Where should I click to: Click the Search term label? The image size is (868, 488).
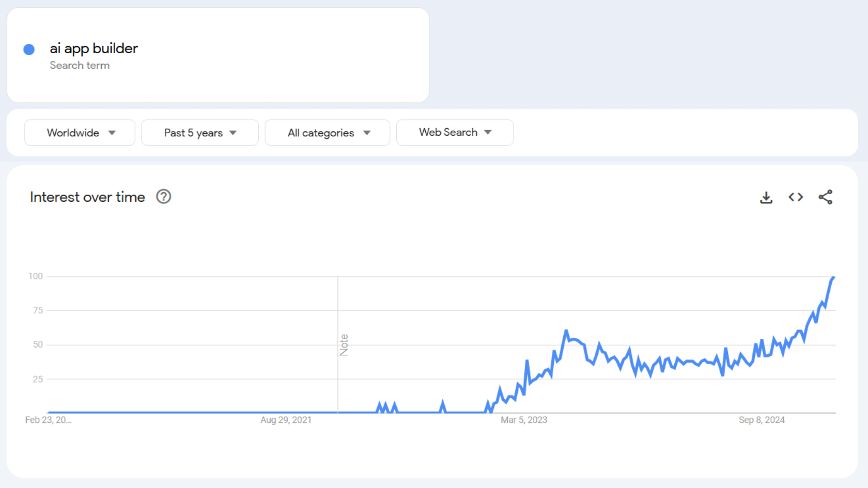tap(80, 66)
